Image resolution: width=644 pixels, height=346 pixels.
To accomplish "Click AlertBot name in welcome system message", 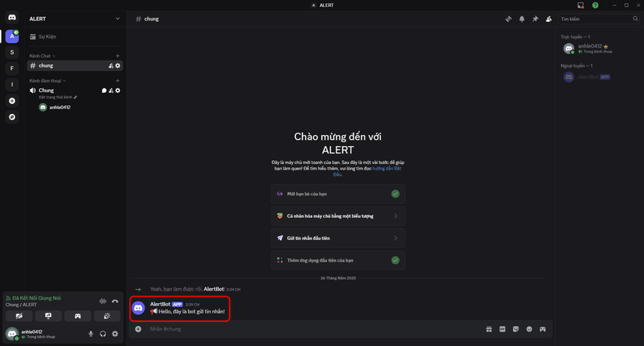I will pos(214,289).
